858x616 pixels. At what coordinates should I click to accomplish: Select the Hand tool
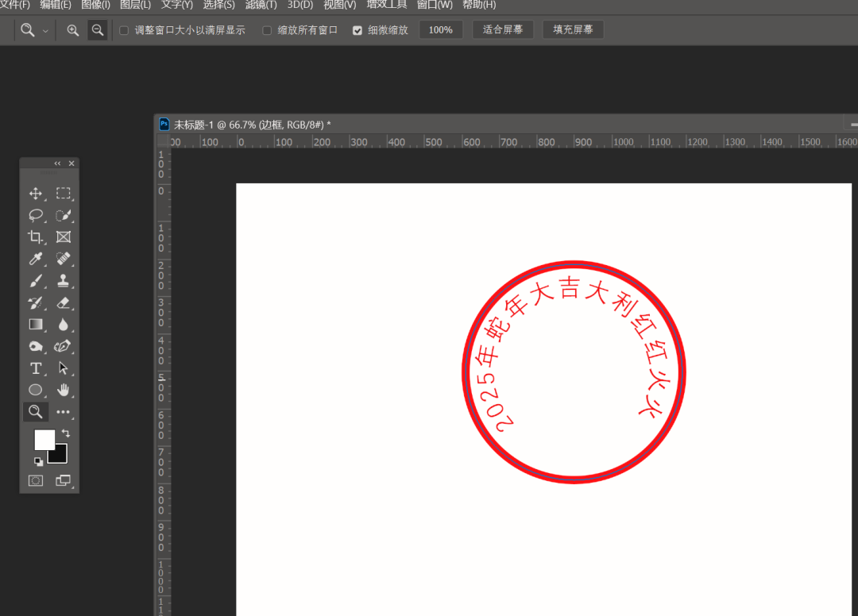(64, 390)
